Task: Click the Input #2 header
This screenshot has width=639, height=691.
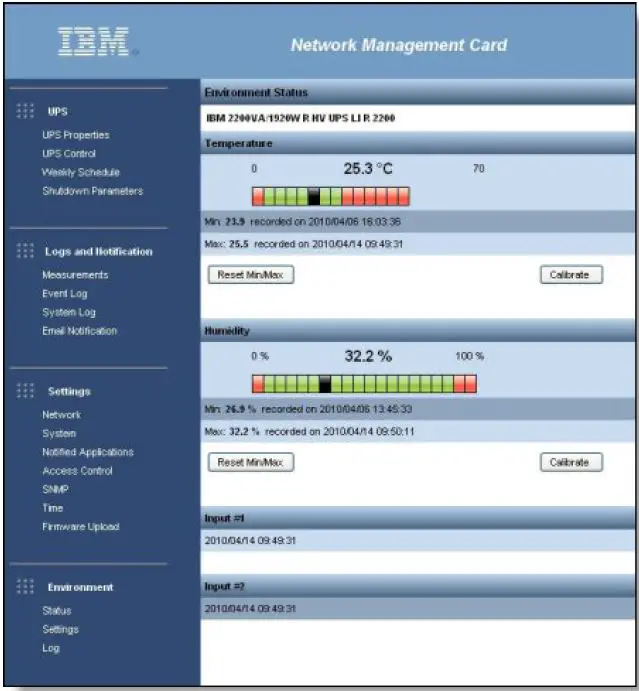Action: tap(417, 587)
